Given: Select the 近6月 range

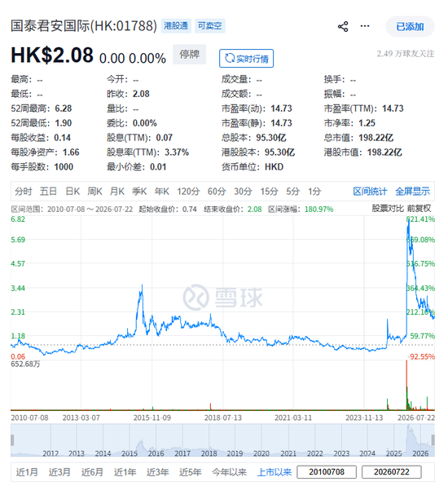Looking at the screenshot, I should tap(92, 472).
